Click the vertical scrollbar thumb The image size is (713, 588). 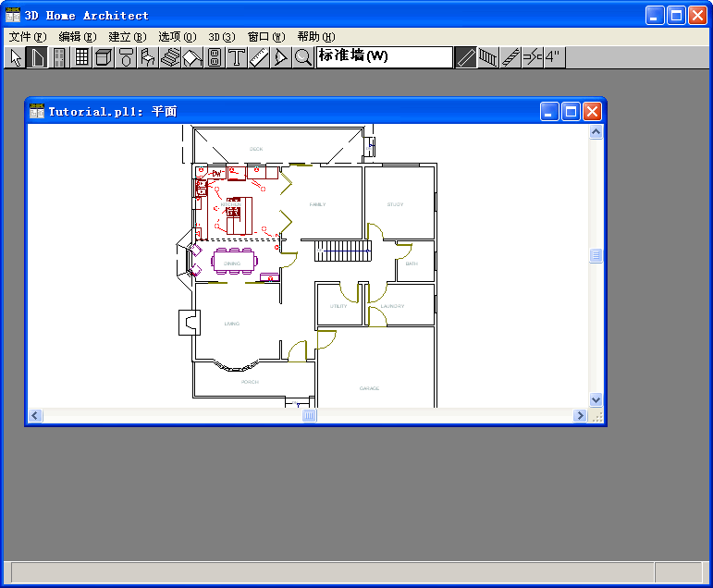(x=596, y=255)
